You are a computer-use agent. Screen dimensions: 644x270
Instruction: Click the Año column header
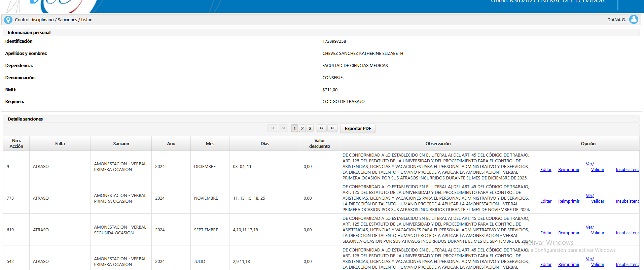[171, 143]
